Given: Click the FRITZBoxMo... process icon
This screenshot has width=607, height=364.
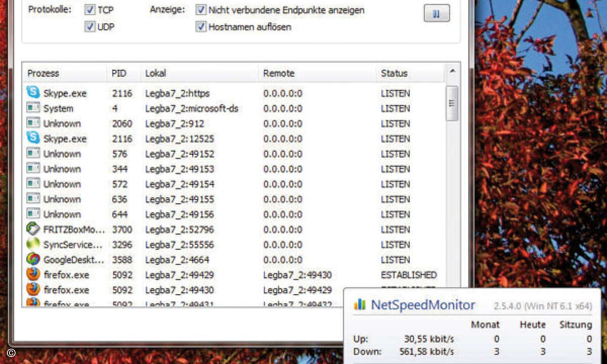Looking at the screenshot, I should pyautogui.click(x=33, y=229).
